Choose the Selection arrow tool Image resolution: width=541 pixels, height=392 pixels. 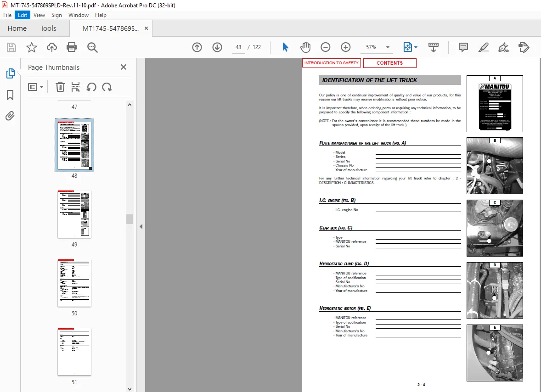[285, 47]
